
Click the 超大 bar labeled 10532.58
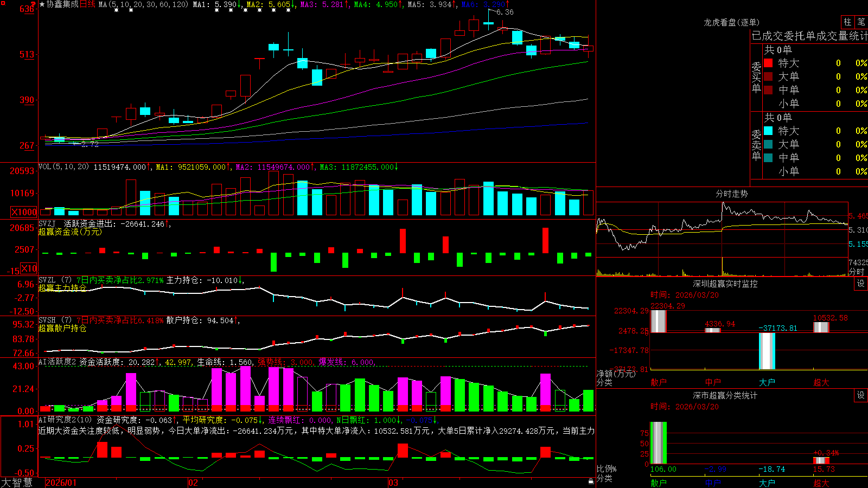[821, 327]
